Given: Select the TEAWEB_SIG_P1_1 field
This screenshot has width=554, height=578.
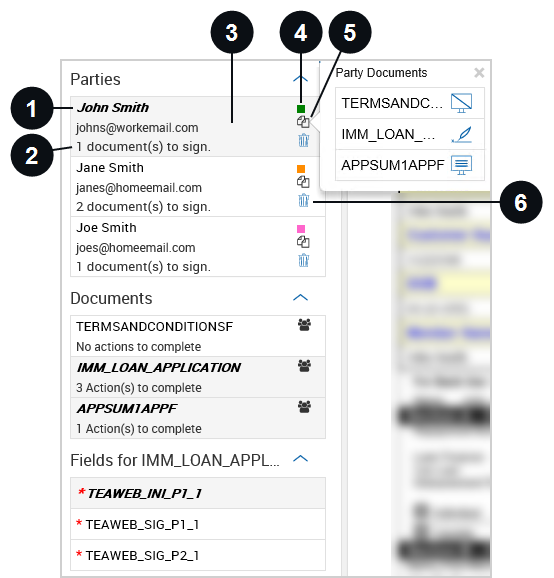Looking at the screenshot, I should [198, 524].
